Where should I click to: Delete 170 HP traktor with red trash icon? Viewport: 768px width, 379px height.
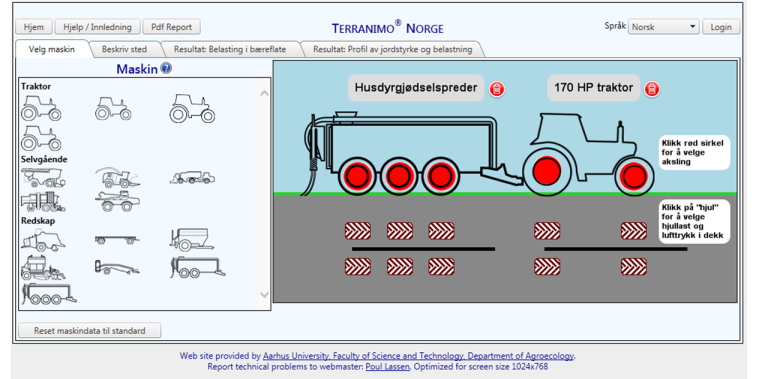point(652,89)
